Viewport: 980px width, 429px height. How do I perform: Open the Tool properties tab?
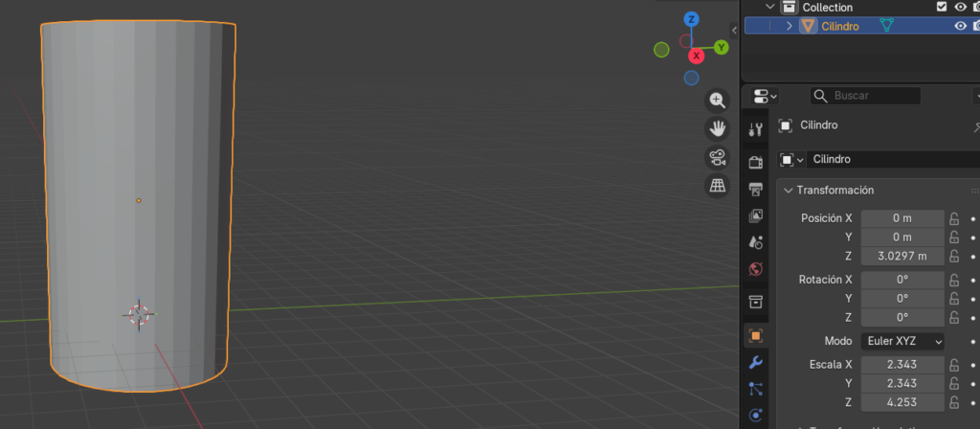coord(756,129)
